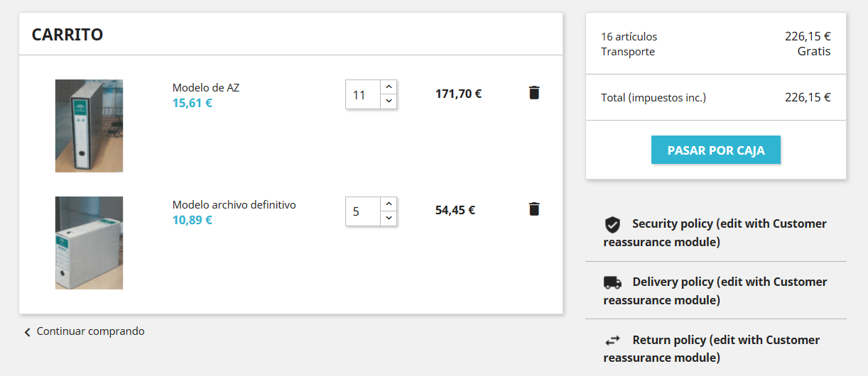This screenshot has width=868, height=376.
Task: Click the Modelo de AZ binder thumbnail
Action: (89, 126)
